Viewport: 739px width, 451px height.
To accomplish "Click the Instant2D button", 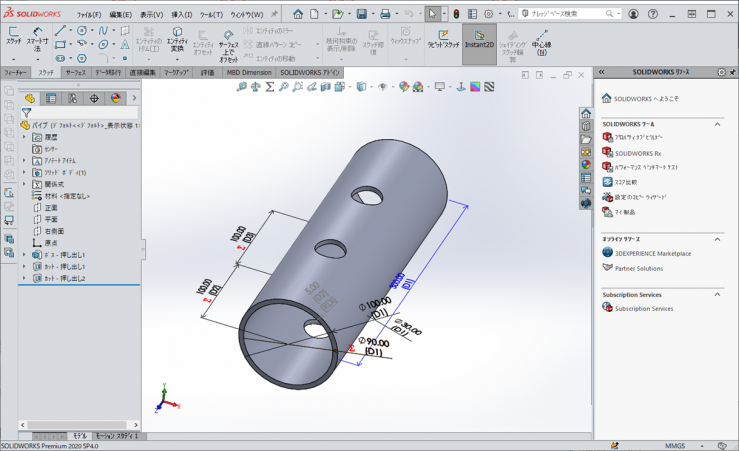I will click(479, 40).
